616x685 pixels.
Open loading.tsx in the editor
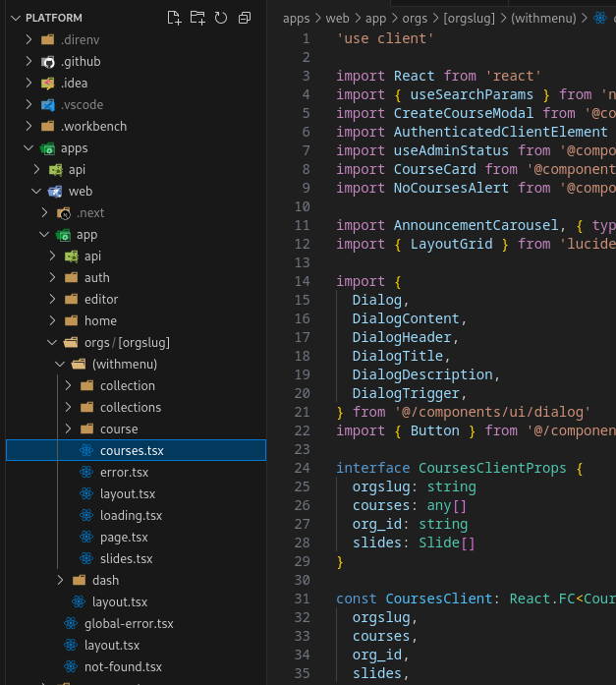coord(131,515)
